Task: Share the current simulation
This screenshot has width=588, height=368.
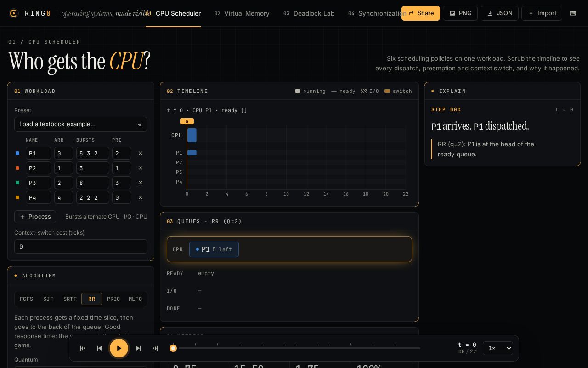Action: point(421,13)
